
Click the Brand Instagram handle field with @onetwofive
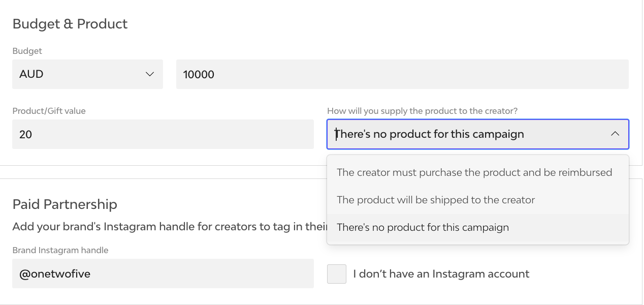(163, 273)
